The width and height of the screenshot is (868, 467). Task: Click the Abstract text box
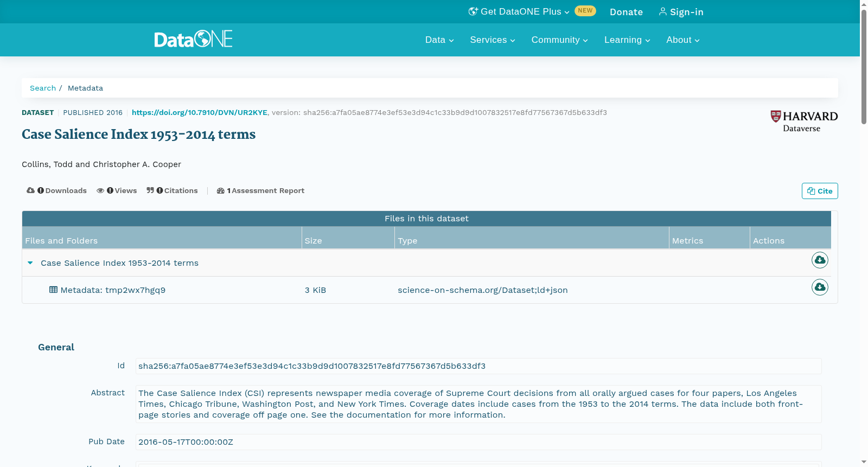pyautogui.click(x=478, y=404)
